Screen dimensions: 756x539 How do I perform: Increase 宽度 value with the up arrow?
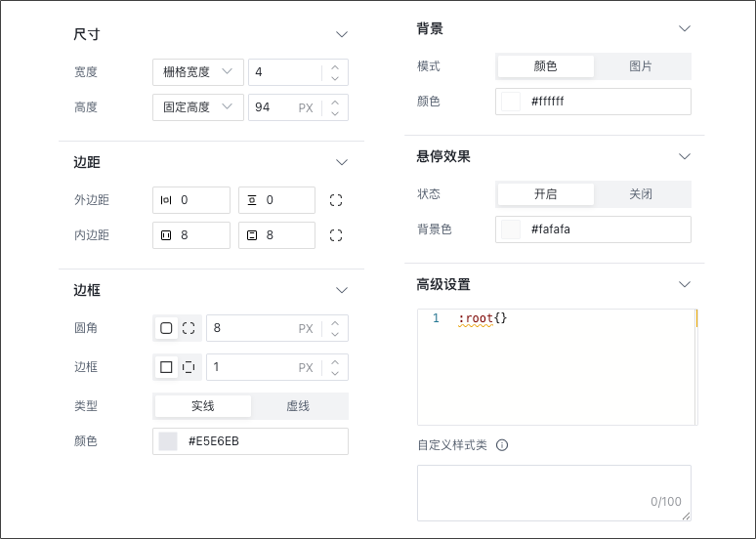[x=335, y=66]
